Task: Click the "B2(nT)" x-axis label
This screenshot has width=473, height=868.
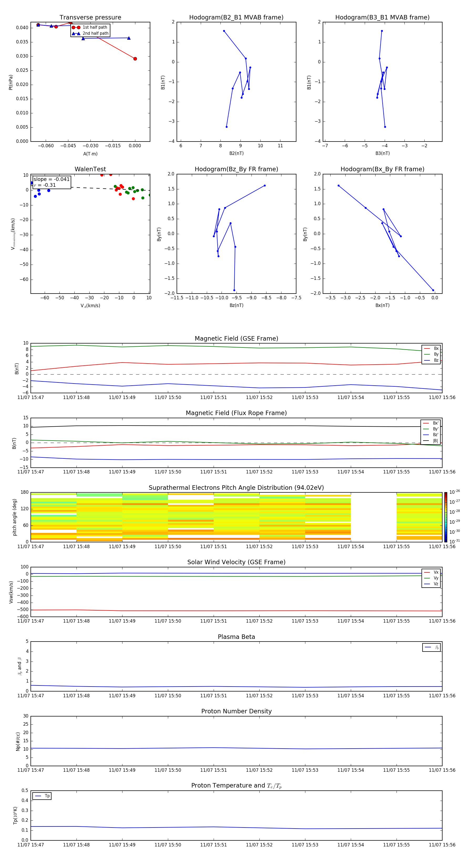Action: point(236,153)
